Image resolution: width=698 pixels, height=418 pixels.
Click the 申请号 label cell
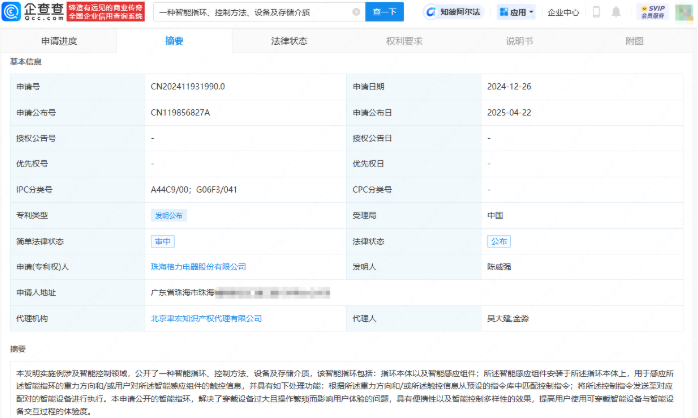pos(77,86)
